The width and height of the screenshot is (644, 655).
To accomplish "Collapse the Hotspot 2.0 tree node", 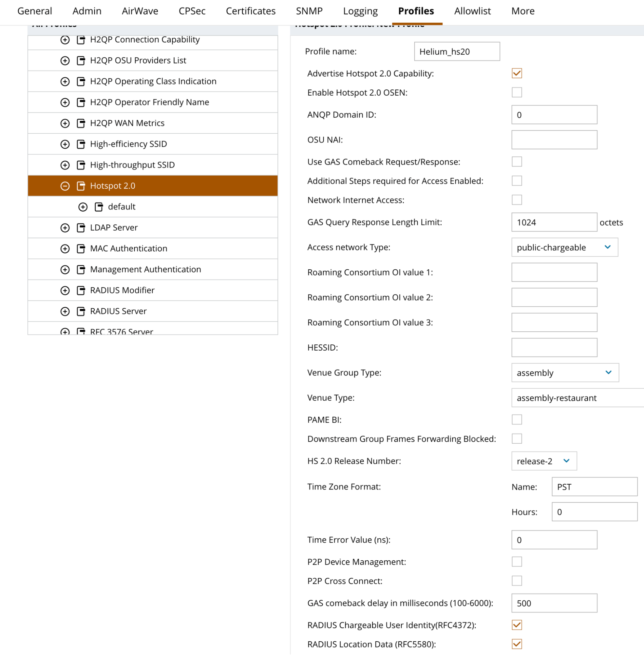I will point(65,186).
